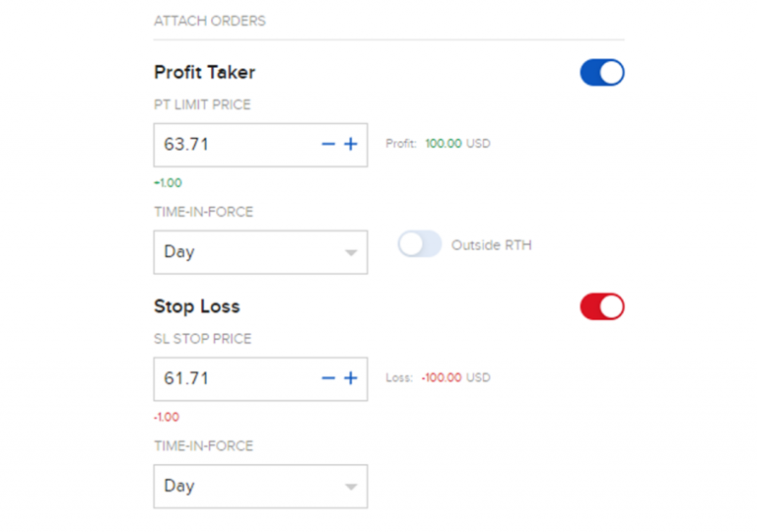This screenshot has height=532, width=757.
Task: Click the green offset below PT price
Action: click(x=168, y=183)
